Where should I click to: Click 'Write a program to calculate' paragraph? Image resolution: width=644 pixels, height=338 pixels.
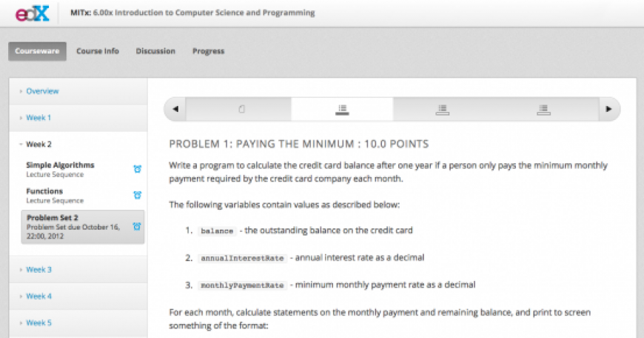388,172
